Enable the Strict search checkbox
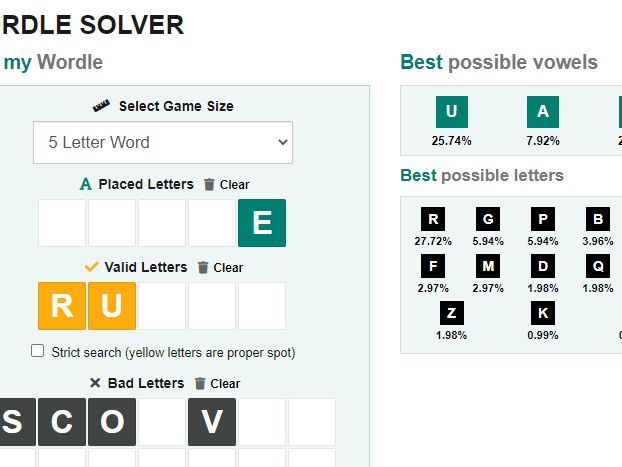Image resolution: width=622 pixels, height=467 pixels. click(38, 351)
